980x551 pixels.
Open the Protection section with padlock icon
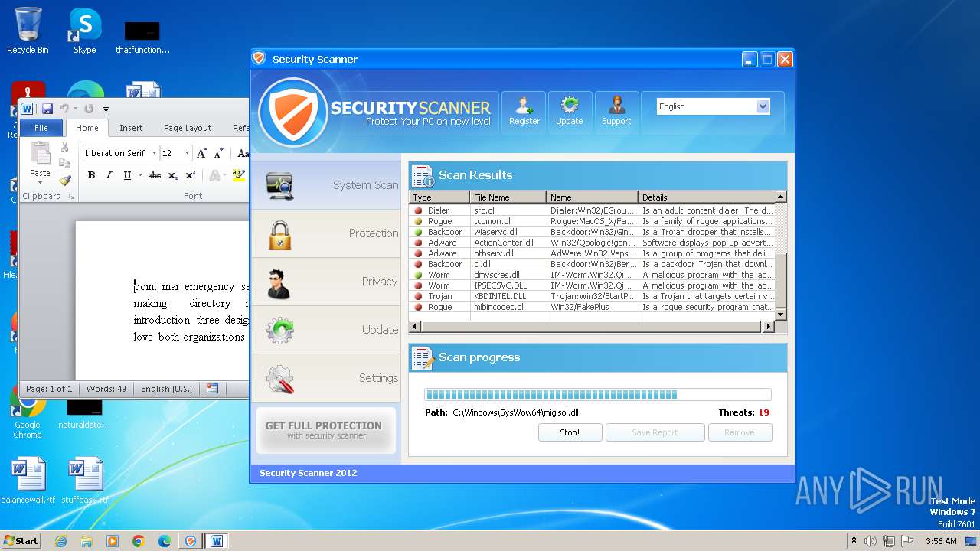click(326, 233)
